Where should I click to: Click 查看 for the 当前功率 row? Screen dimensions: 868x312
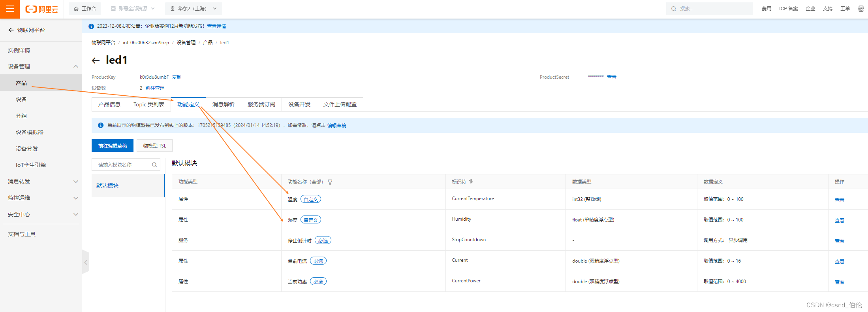(x=840, y=282)
